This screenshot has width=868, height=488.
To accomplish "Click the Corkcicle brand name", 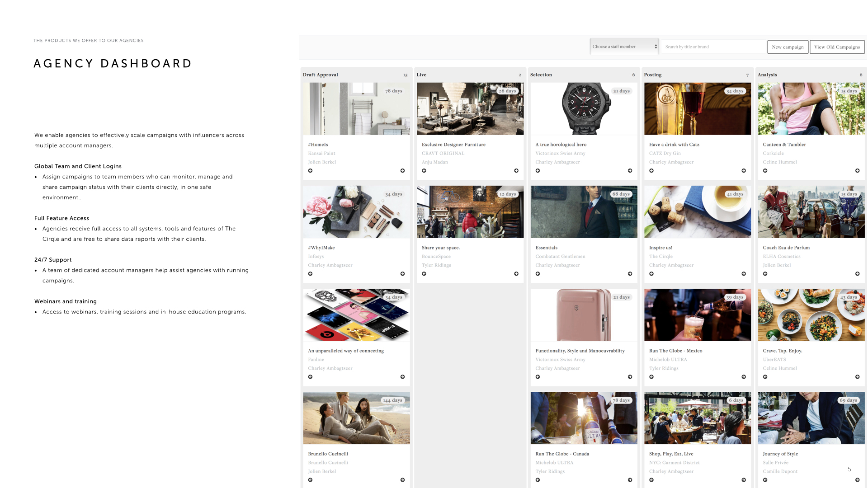I will coord(773,153).
